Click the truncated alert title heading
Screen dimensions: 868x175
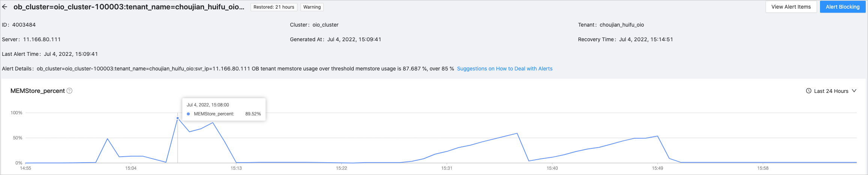tap(129, 7)
